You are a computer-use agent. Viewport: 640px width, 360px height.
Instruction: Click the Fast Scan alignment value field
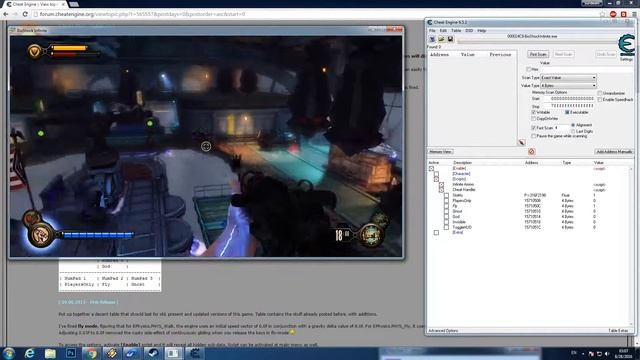[561, 128]
